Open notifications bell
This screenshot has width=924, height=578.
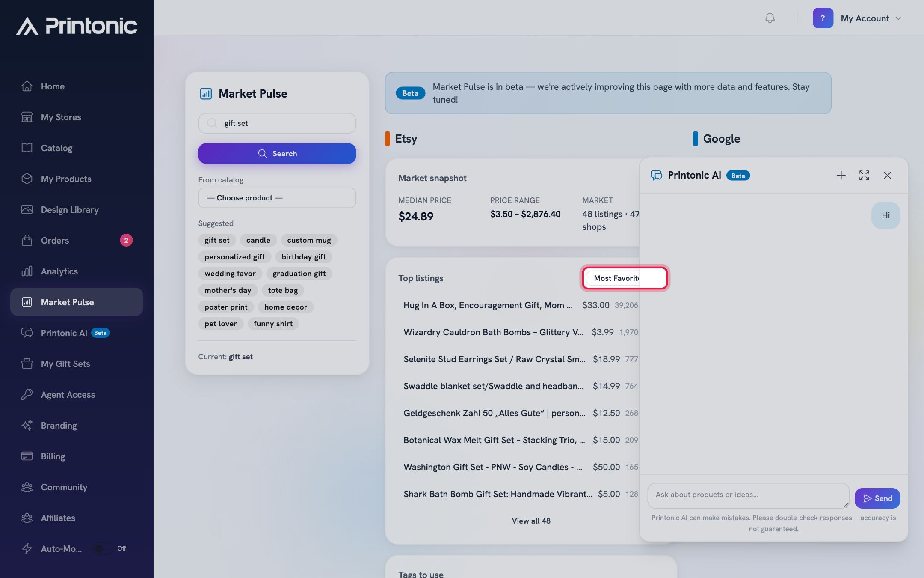point(770,18)
